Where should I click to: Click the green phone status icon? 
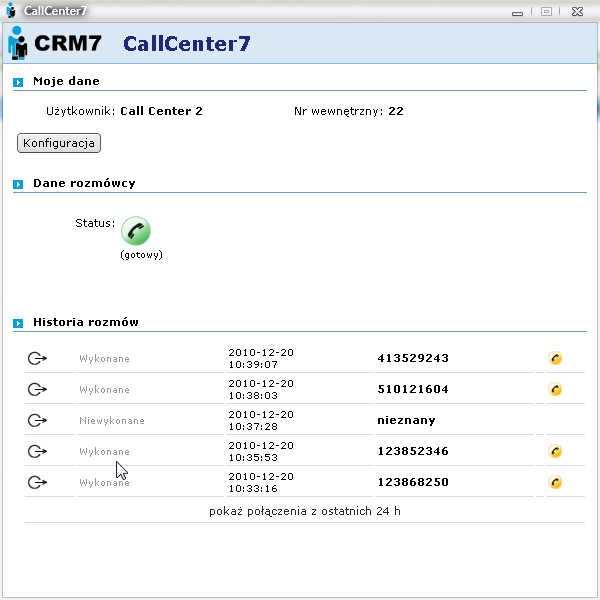(136, 231)
